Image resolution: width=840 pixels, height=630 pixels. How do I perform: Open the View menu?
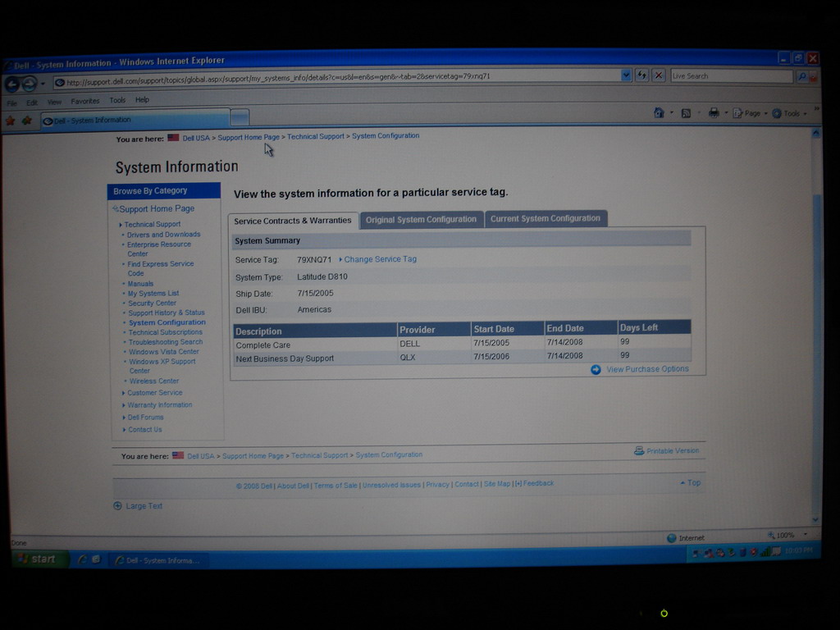click(54, 102)
